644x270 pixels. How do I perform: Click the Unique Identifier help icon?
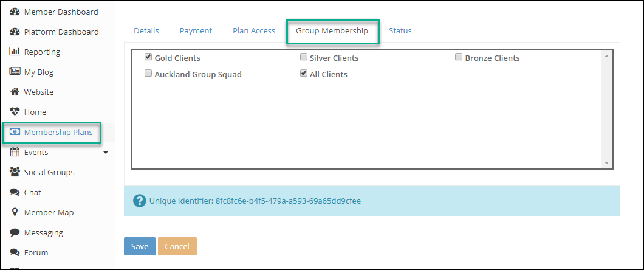tap(140, 201)
